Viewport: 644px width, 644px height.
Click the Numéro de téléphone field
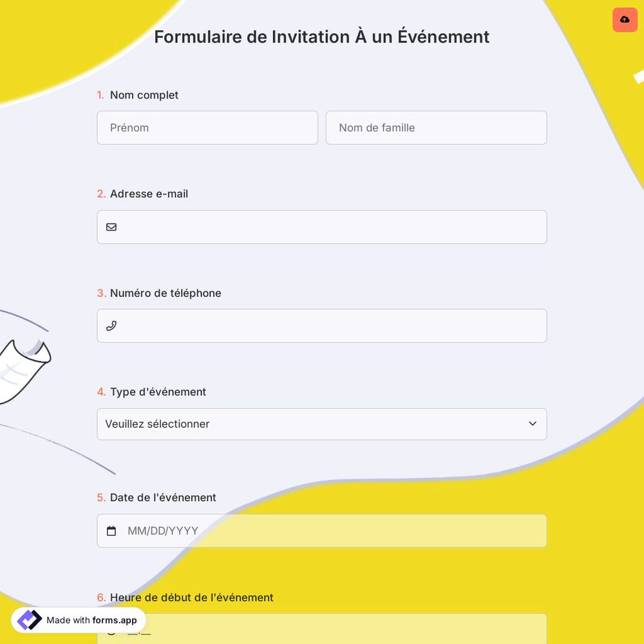(322, 326)
